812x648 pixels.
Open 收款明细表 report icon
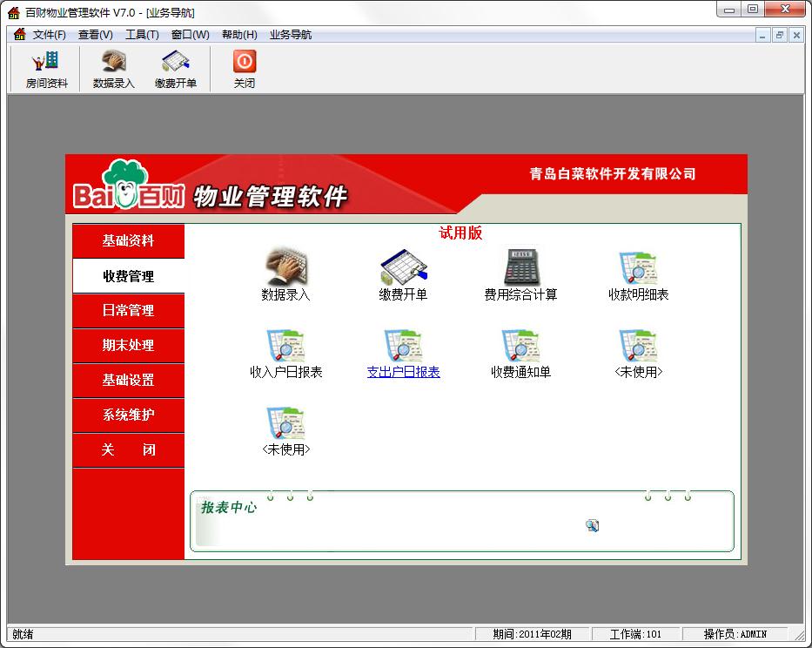tap(639, 267)
